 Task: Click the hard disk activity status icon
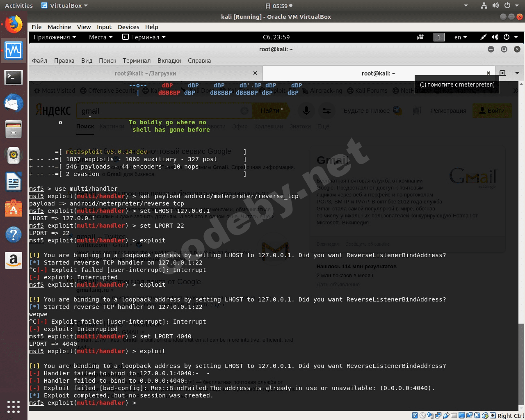415,415
